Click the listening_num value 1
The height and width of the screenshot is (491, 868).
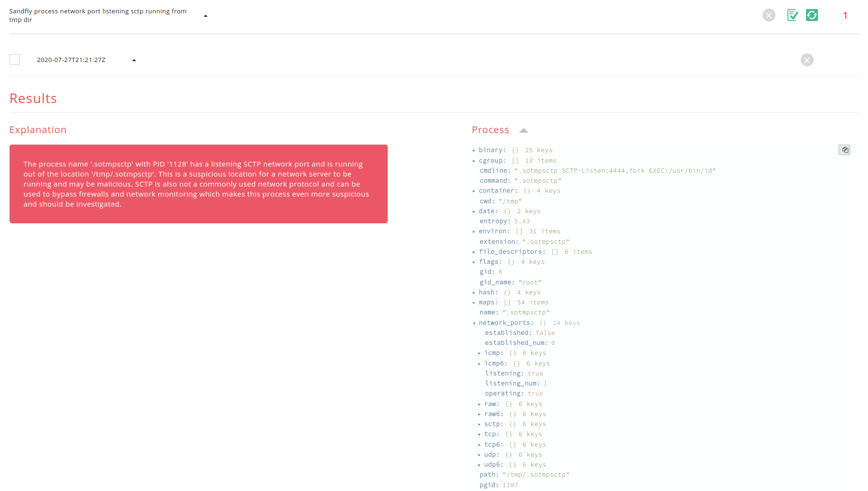pos(545,384)
